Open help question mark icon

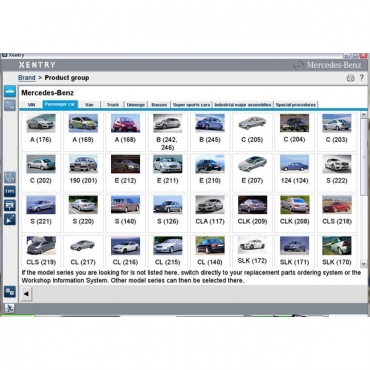click(x=362, y=78)
